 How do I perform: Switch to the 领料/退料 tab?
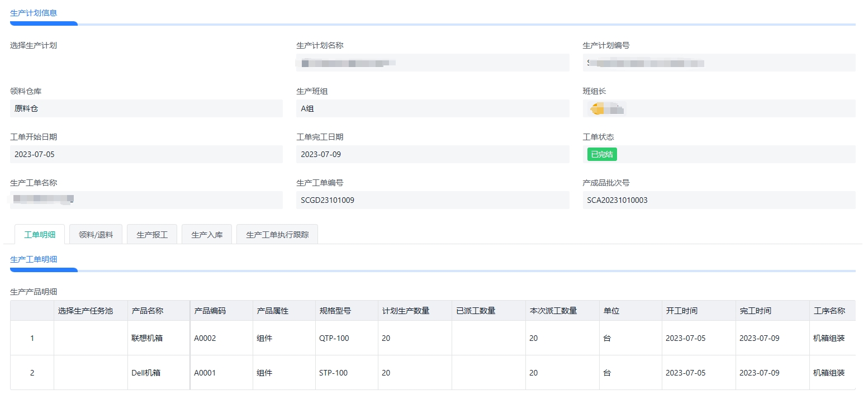point(96,235)
